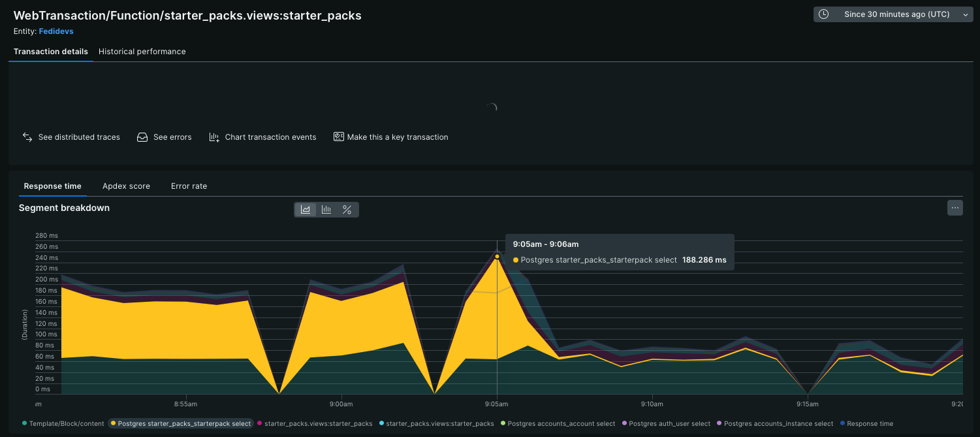Click the Chart transaction events icon

(x=214, y=137)
